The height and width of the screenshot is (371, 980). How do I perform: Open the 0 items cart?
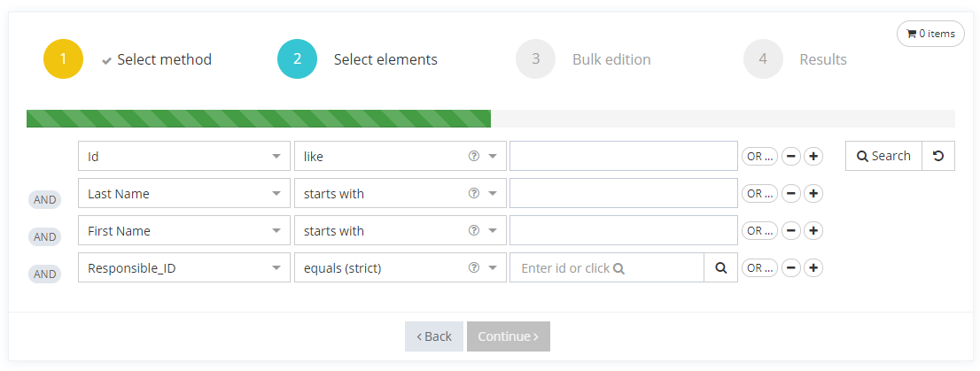(x=930, y=34)
